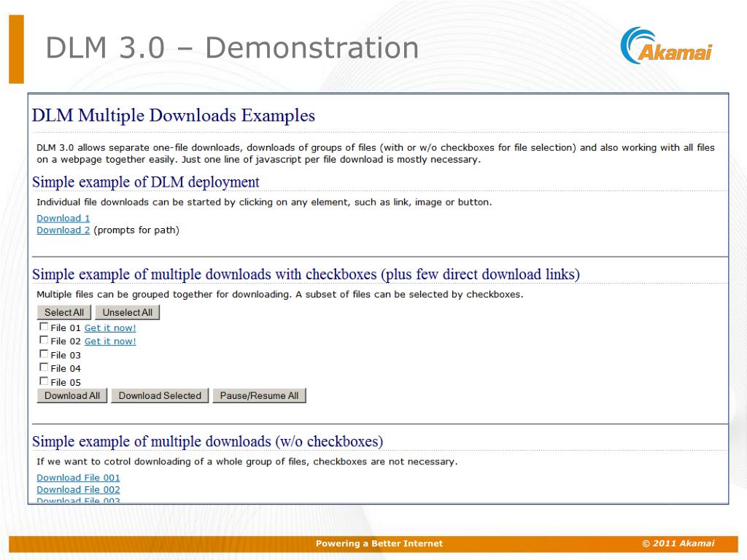
Task: Click the DLM Multiple Downloads Examples heading
Action: (x=174, y=116)
